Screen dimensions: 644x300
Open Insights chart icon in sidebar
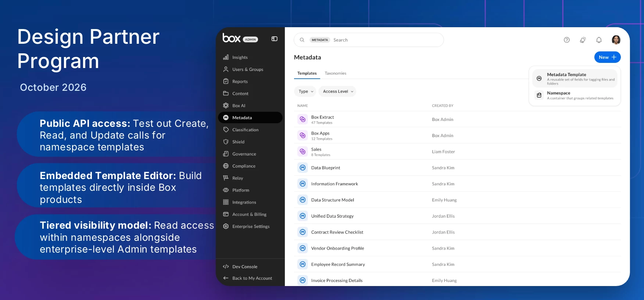coord(226,57)
